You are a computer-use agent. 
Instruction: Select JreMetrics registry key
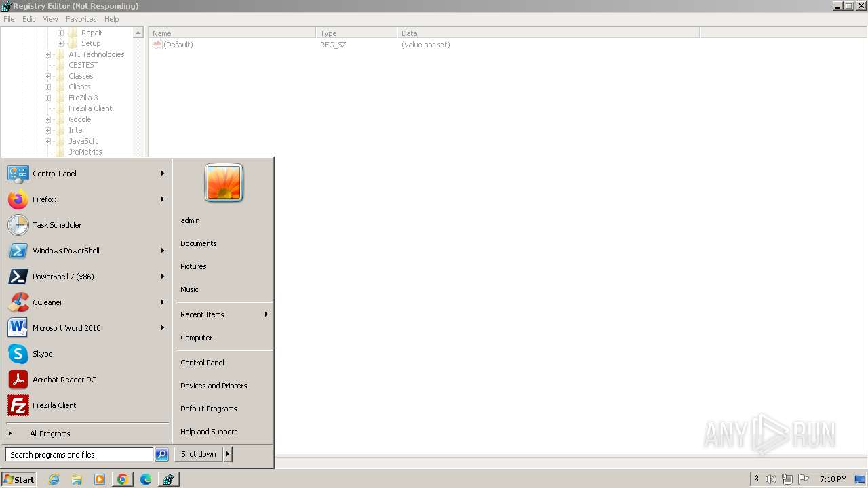pos(85,152)
